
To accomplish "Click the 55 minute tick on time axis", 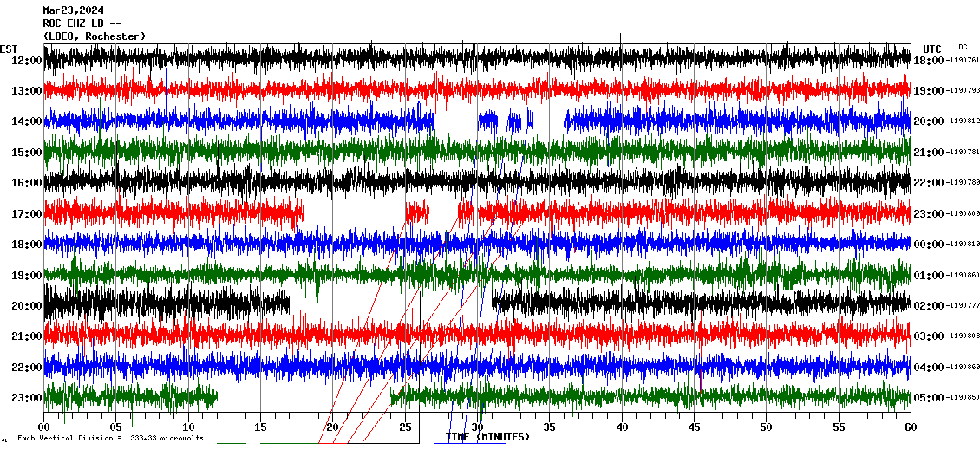I will (838, 427).
